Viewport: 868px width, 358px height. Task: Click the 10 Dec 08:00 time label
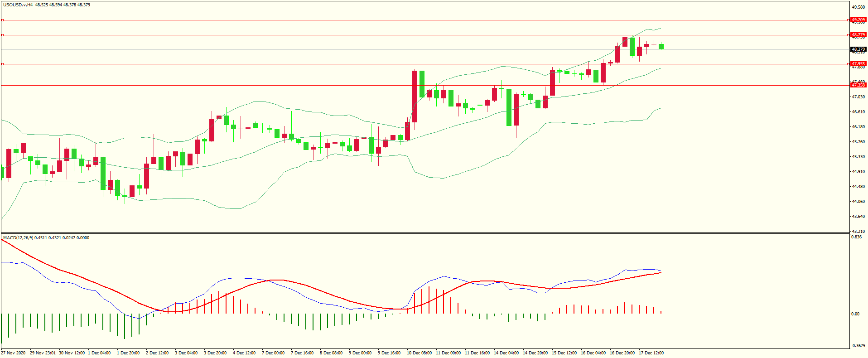pyautogui.click(x=419, y=353)
